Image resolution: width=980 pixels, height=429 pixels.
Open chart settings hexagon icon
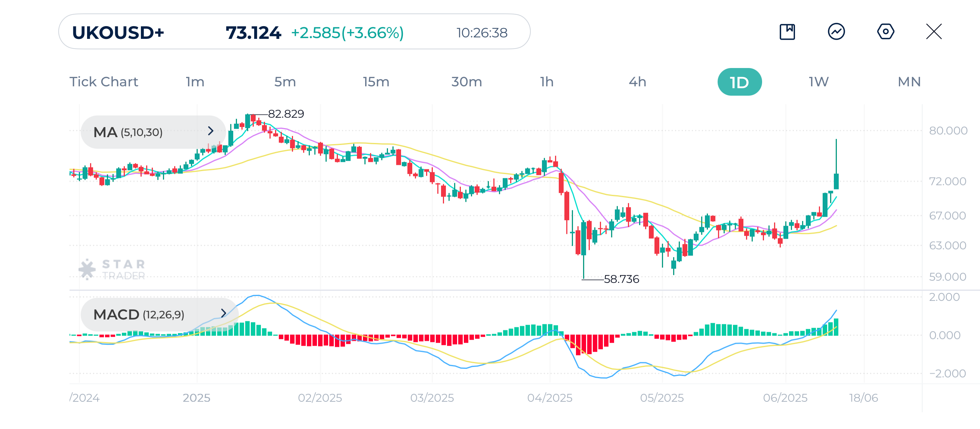pyautogui.click(x=885, y=32)
